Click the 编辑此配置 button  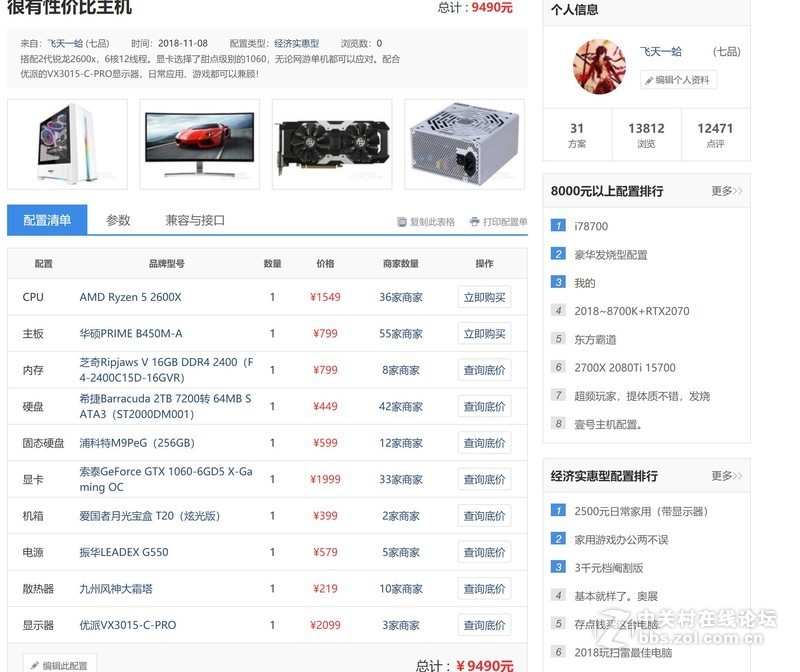[x=59, y=663]
